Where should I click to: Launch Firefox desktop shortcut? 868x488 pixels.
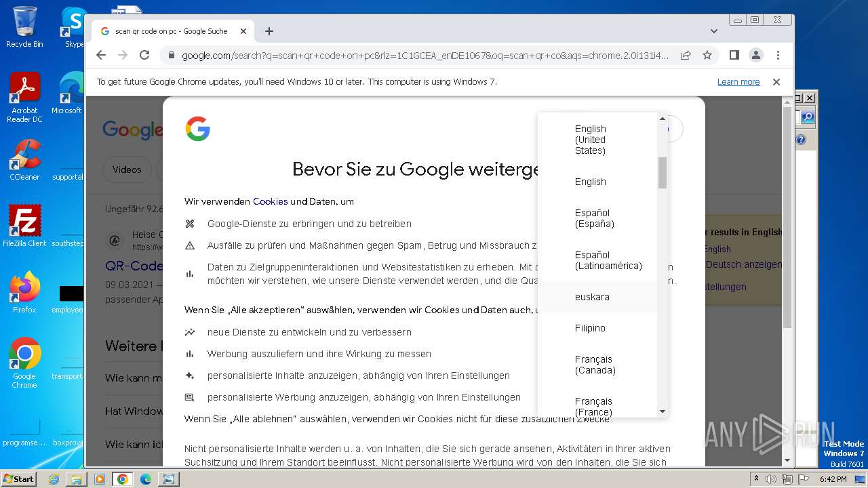24,293
